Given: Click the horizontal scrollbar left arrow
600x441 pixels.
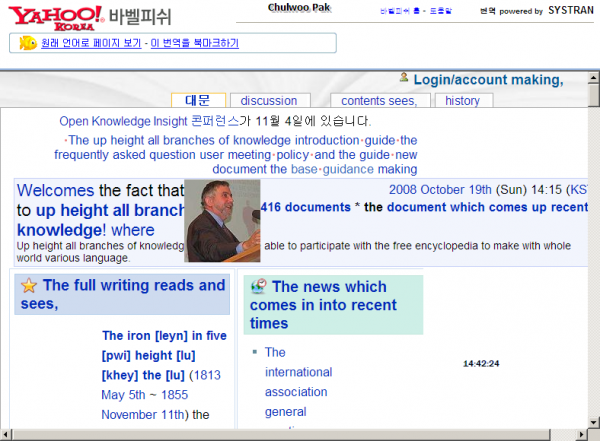Looking at the screenshot, I should [5, 434].
